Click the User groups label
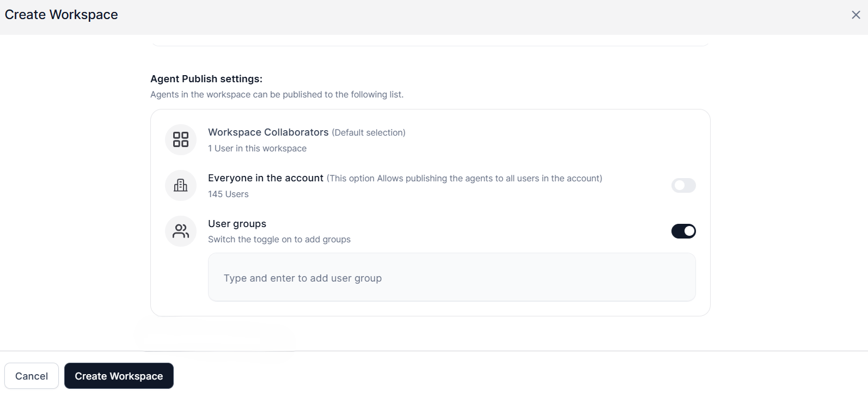This screenshot has width=868, height=397. coord(237,224)
